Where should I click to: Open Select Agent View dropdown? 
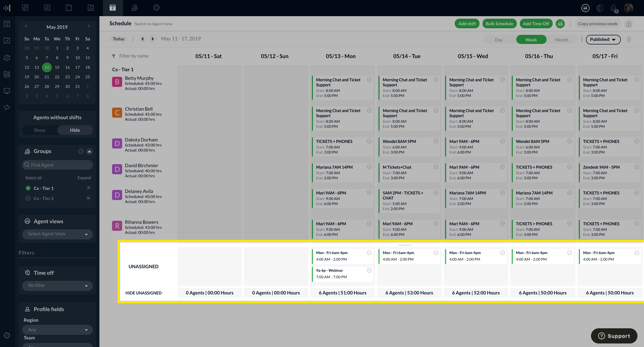tap(58, 234)
